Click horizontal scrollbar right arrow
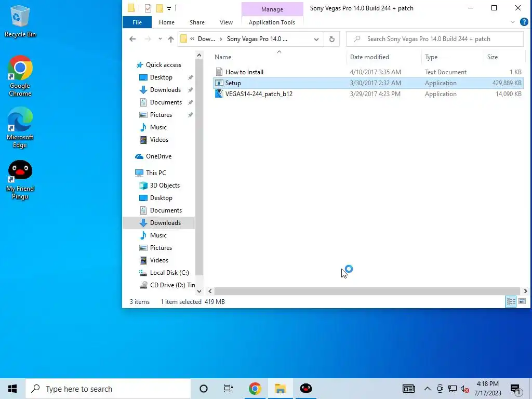Image resolution: width=532 pixels, height=399 pixels. point(525,291)
